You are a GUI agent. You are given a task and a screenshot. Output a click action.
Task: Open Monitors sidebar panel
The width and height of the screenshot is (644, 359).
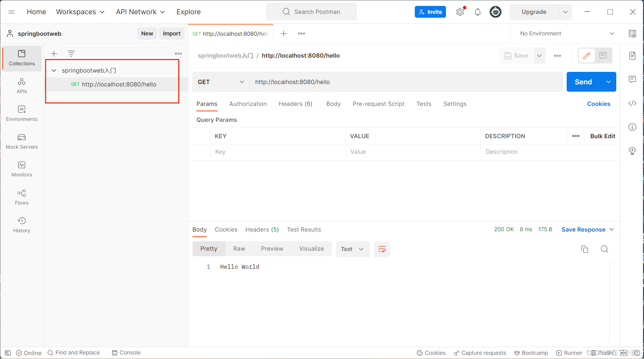click(22, 169)
